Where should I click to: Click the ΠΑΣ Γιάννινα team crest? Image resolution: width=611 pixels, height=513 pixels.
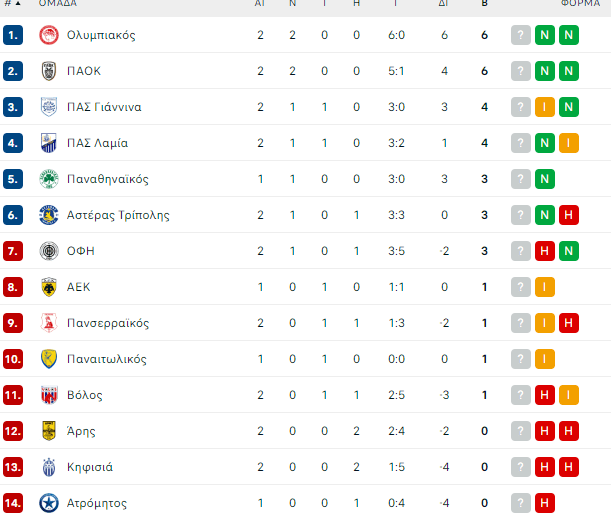click(x=48, y=107)
